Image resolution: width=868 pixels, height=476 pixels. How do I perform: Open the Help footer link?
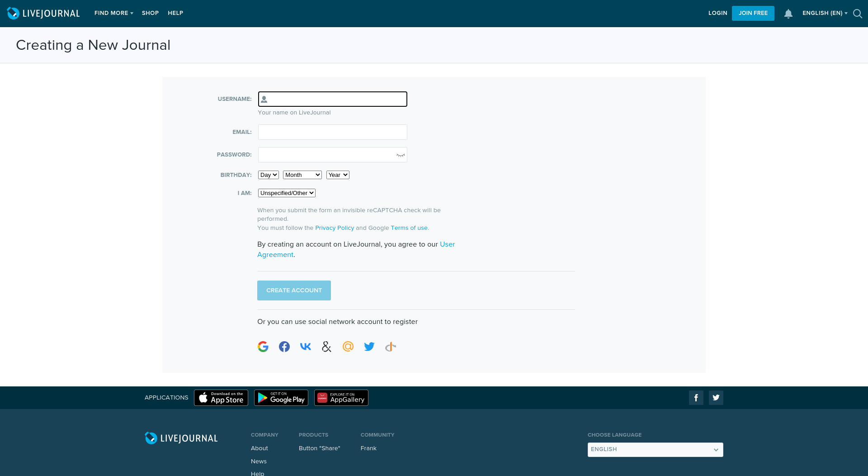click(x=258, y=473)
